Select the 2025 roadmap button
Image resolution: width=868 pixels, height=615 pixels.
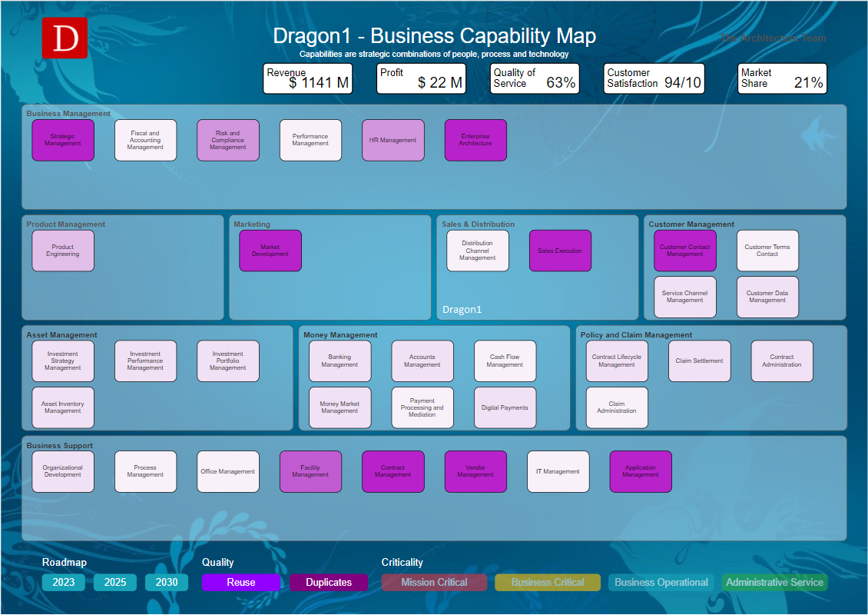(115, 582)
